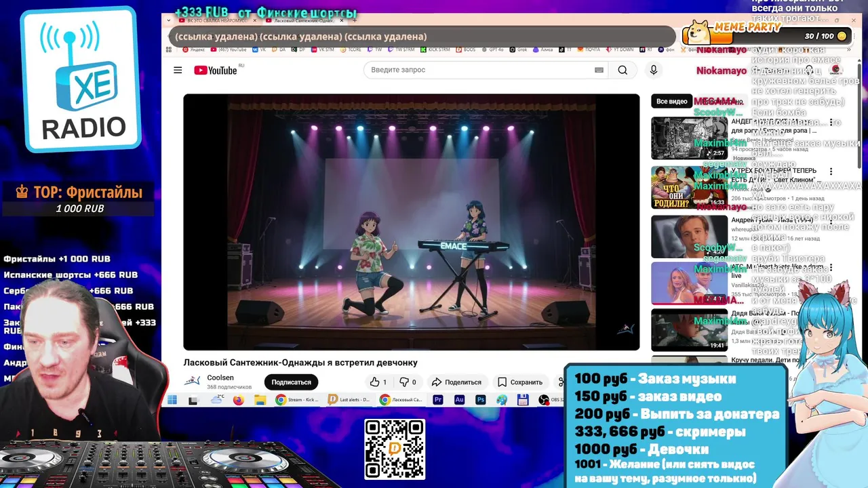
Task: Click the search magnifier button on YouTube
Action: click(623, 70)
